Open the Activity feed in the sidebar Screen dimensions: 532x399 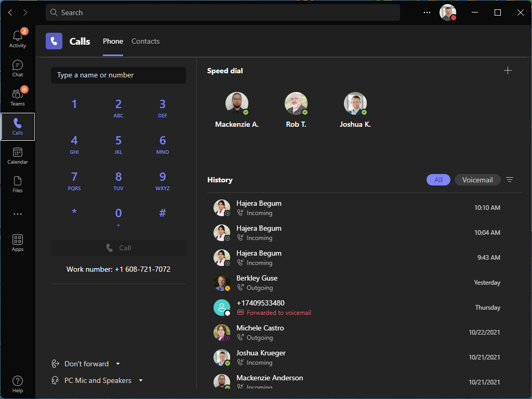[x=17, y=38]
